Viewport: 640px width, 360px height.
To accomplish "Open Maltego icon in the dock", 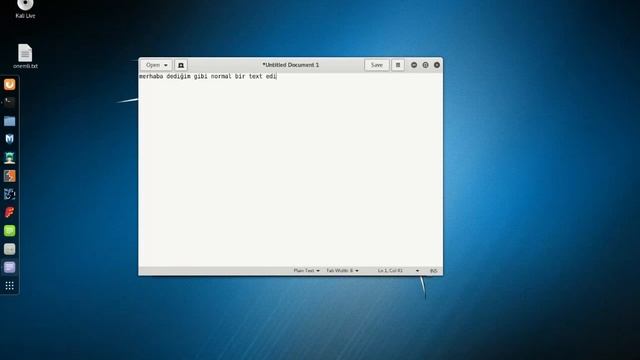I will 9,194.
